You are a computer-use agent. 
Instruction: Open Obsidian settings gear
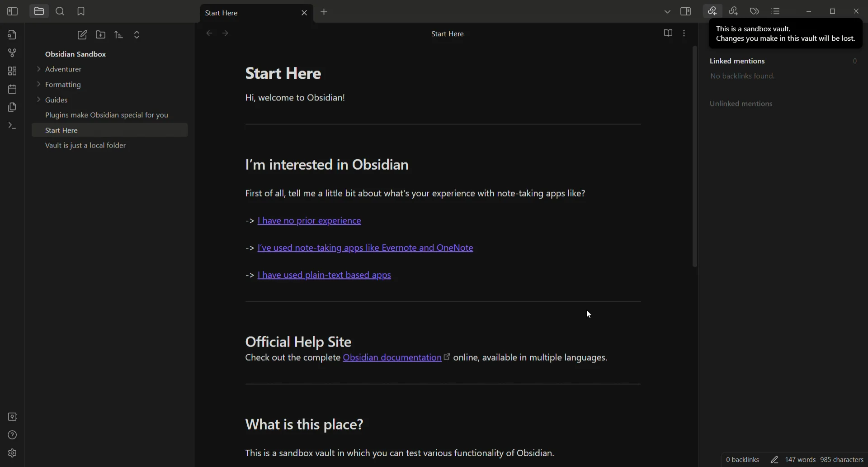tap(12, 453)
